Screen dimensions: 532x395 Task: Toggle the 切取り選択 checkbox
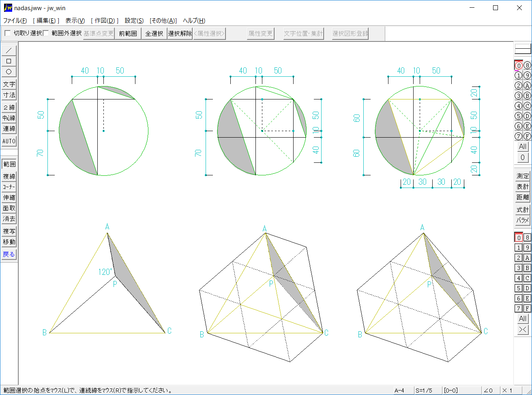(x=7, y=33)
